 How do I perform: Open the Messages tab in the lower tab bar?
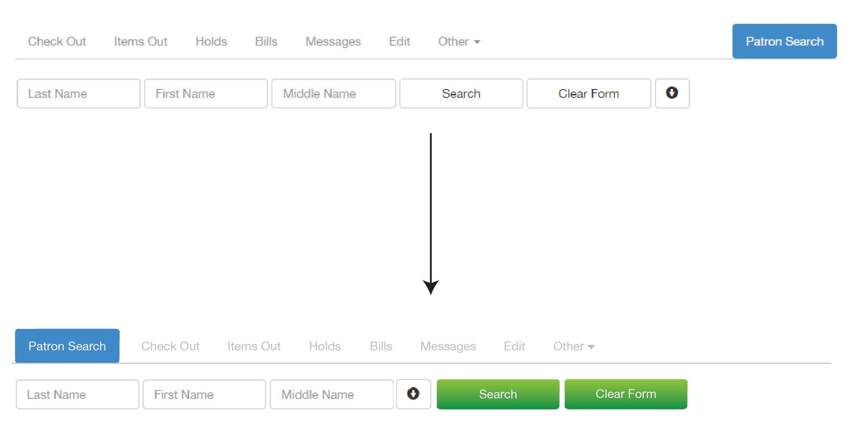(448, 346)
